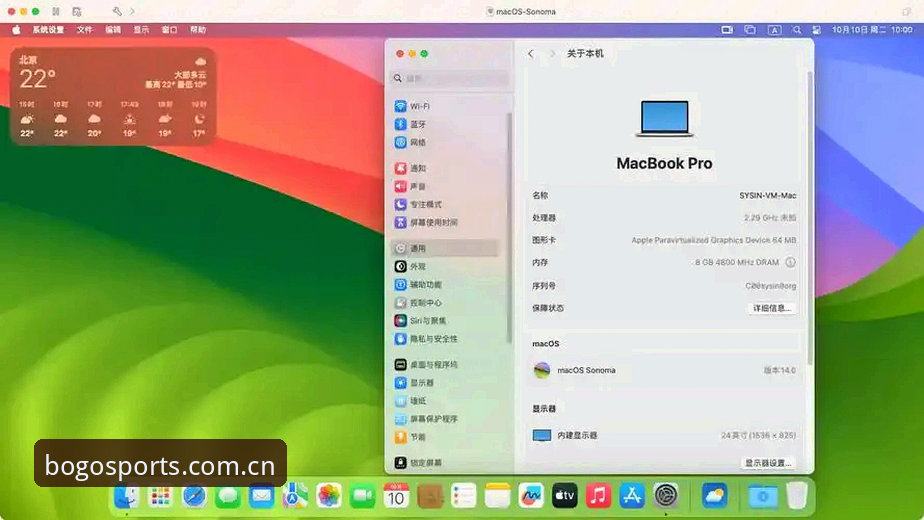Open Notes from the Dock
Image resolution: width=924 pixels, height=520 pixels.
497,496
